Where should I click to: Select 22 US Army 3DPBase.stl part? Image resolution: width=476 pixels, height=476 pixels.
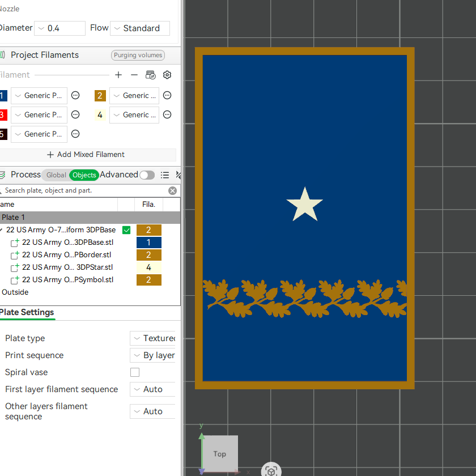pyautogui.click(x=67, y=243)
